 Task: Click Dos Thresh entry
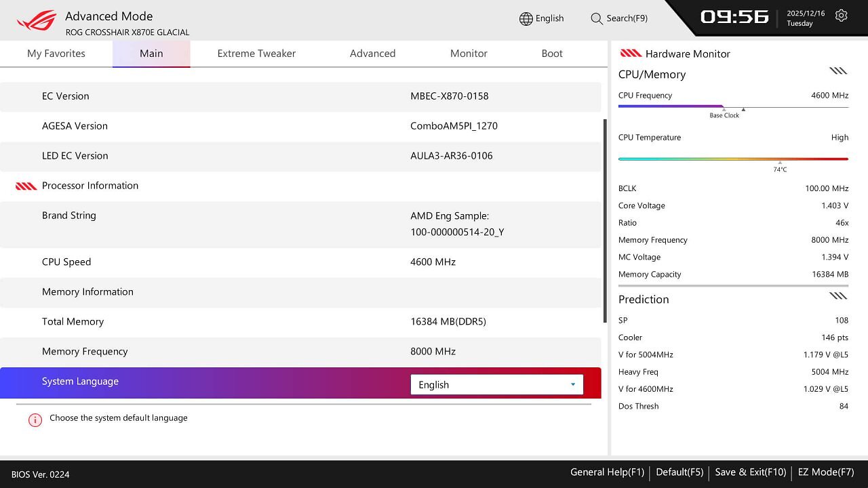click(x=733, y=407)
